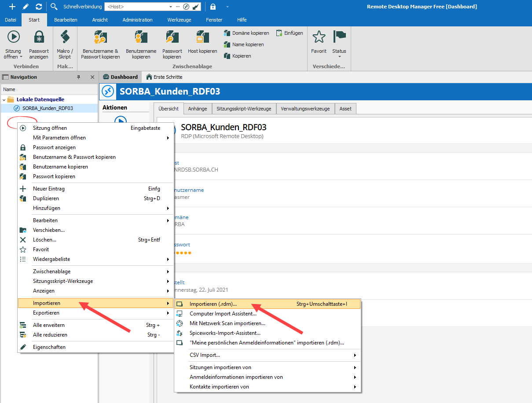Switch to the Ansicht ribbon tab
532x403 pixels.
click(100, 20)
